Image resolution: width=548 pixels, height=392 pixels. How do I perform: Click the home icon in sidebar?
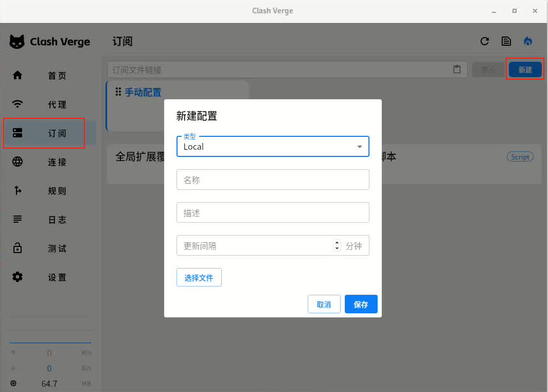click(x=17, y=76)
